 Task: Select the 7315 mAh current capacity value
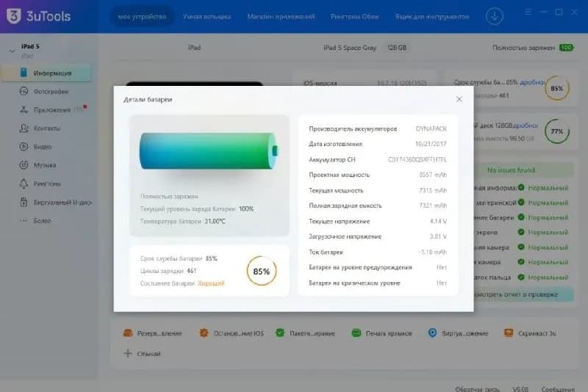coord(433,191)
